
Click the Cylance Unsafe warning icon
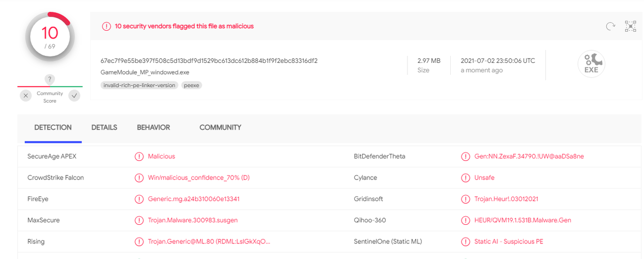coord(465,178)
